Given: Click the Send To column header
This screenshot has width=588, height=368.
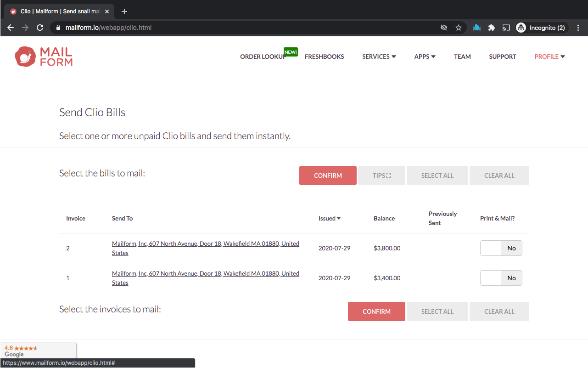Looking at the screenshot, I should (x=122, y=218).
